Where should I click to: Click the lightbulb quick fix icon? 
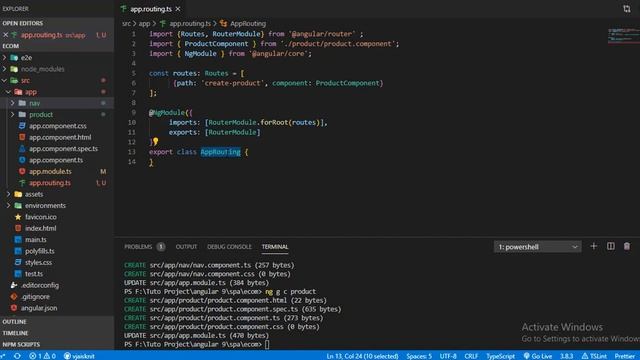(x=156, y=141)
